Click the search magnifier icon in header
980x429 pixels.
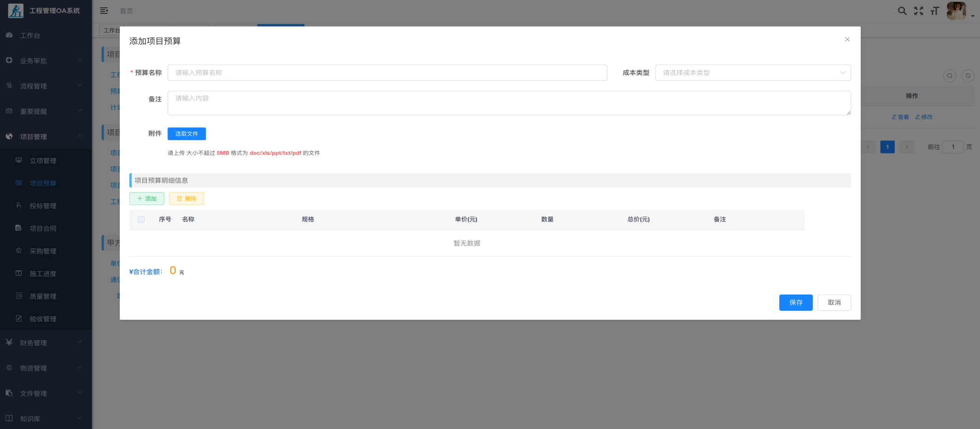tap(902, 11)
